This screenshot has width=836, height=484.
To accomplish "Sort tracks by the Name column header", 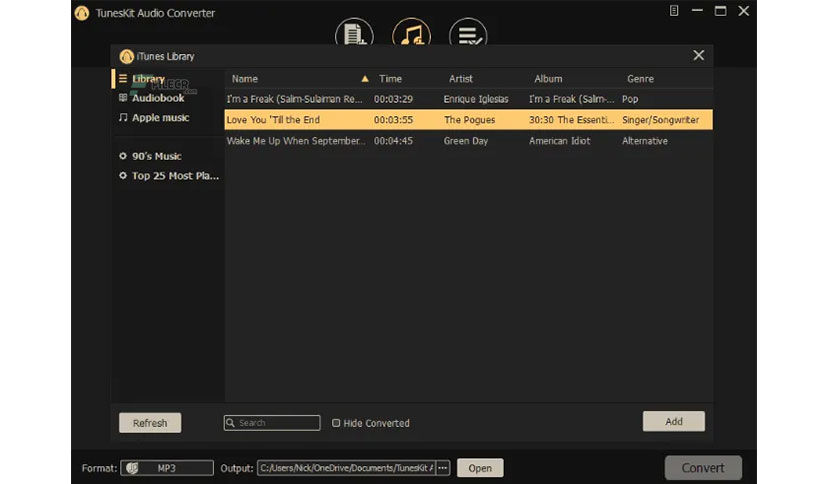I will click(x=245, y=79).
